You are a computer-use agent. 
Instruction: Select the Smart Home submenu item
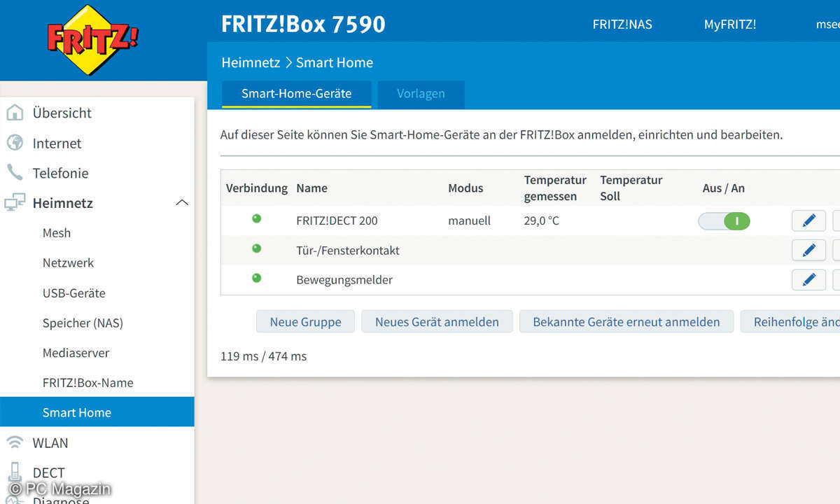[x=97, y=412]
